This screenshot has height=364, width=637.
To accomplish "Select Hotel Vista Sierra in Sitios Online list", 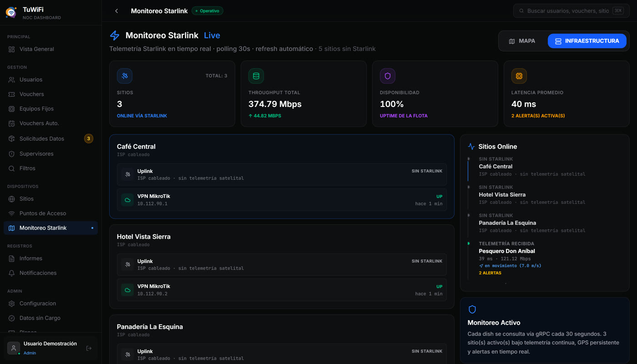I will [x=502, y=195].
